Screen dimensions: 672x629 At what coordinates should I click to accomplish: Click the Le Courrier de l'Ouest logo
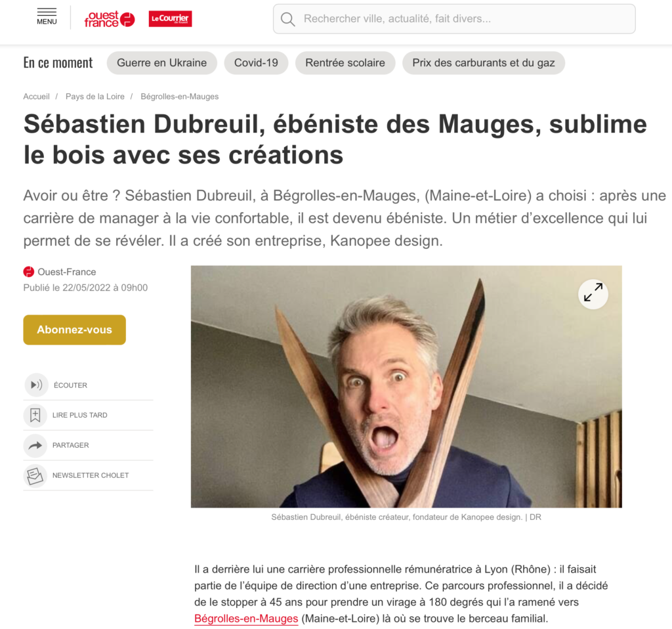click(170, 19)
